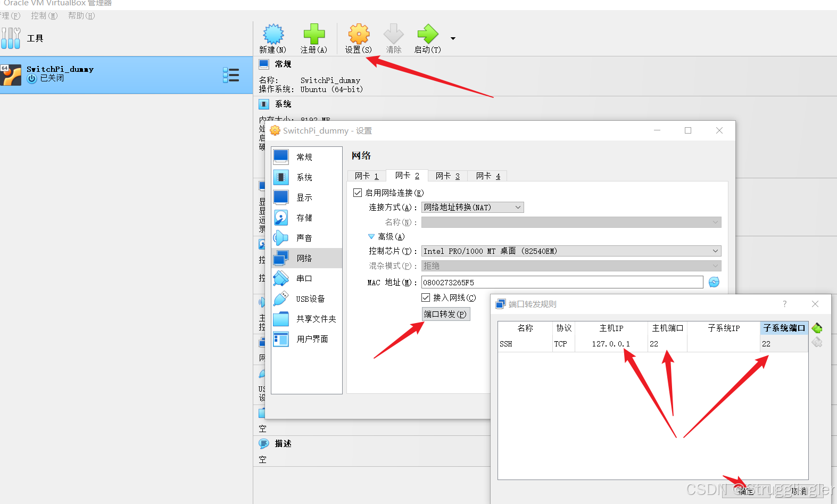
Task: Open the 控制 menu in menu bar
Action: pos(44,16)
